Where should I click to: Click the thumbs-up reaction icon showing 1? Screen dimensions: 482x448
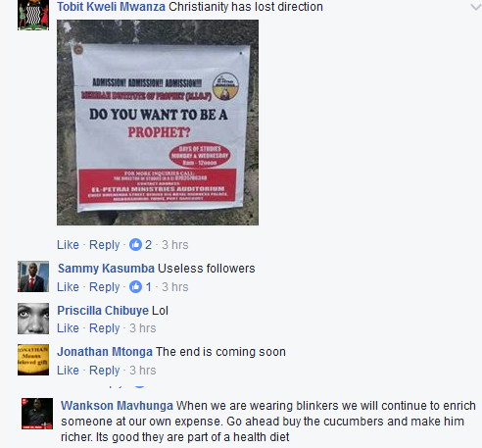click(x=135, y=286)
